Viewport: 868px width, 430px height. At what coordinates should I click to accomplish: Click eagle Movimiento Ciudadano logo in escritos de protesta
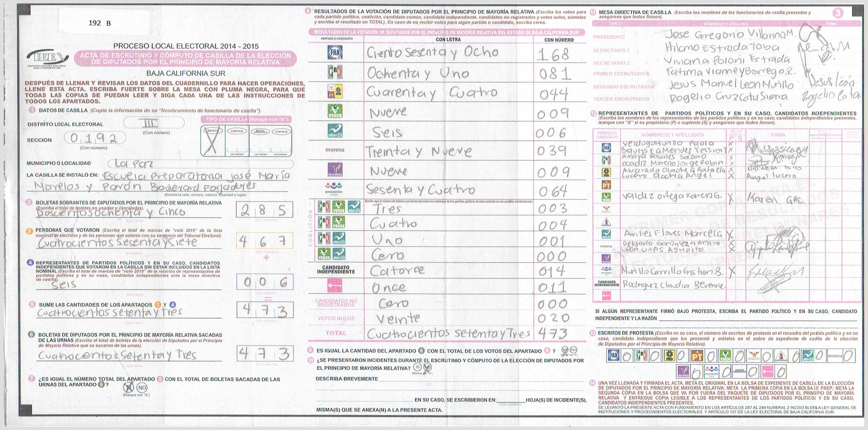pyautogui.click(x=753, y=356)
